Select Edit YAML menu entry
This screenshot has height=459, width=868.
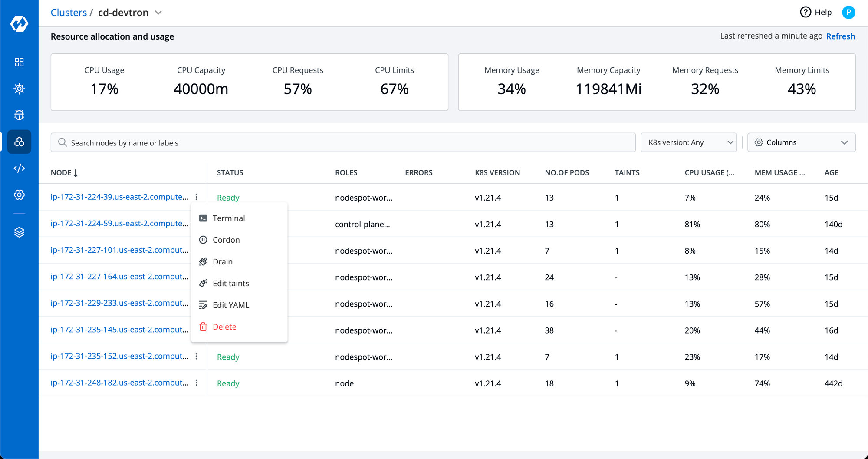tap(239, 305)
